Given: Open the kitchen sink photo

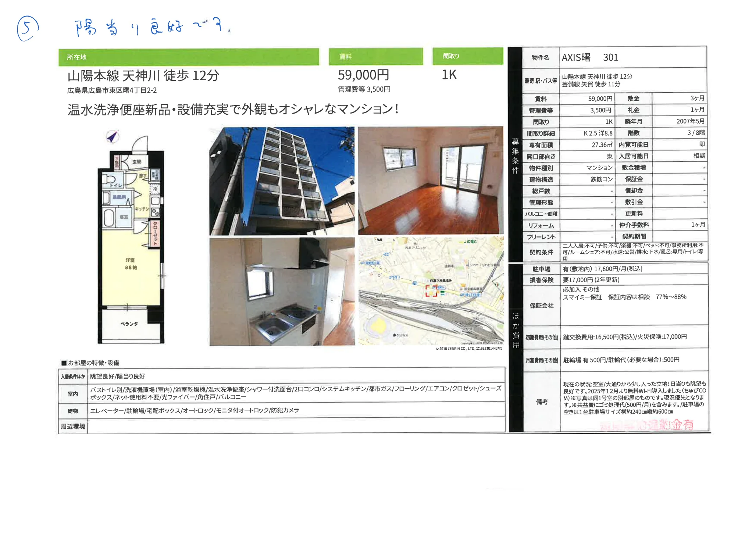Looking at the screenshot, I should pyautogui.click(x=282, y=292).
